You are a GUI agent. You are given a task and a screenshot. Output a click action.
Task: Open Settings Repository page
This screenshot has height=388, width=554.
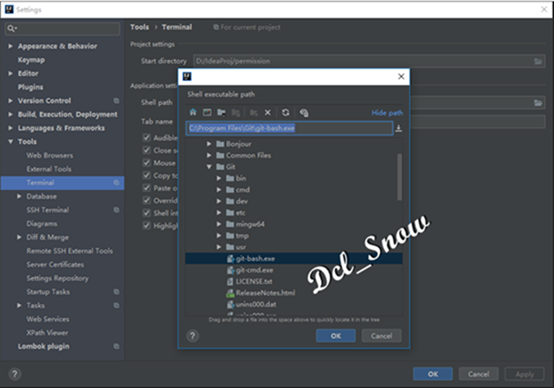click(x=58, y=278)
